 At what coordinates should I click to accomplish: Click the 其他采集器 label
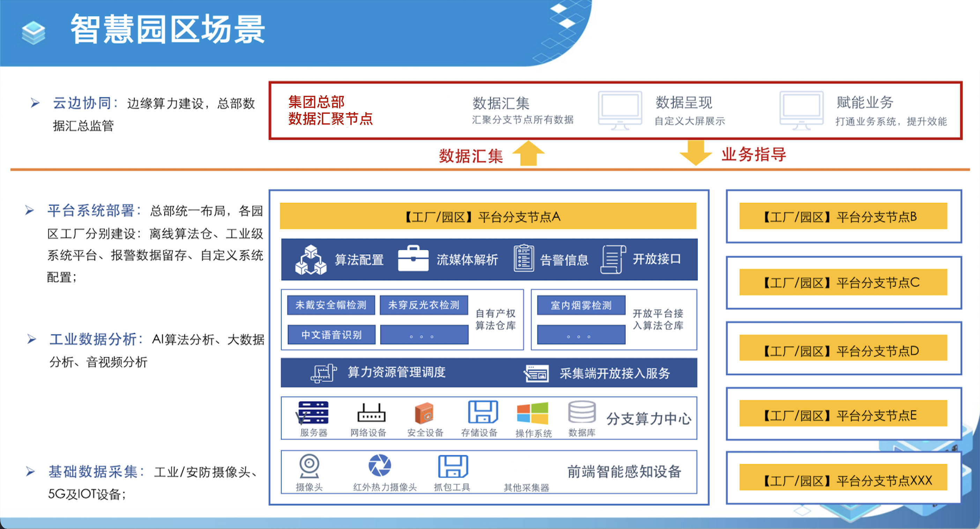(527, 487)
